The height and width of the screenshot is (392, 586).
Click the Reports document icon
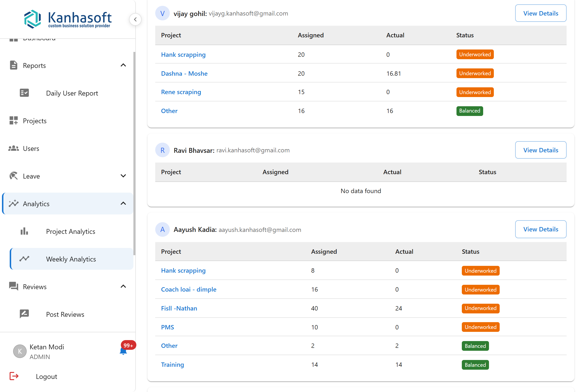click(x=14, y=65)
